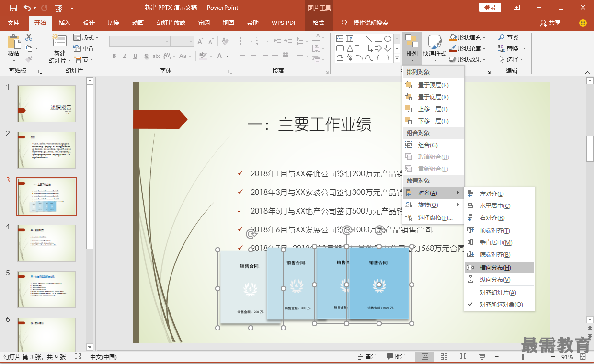Switch to Slide Sorter view icon

click(444, 357)
